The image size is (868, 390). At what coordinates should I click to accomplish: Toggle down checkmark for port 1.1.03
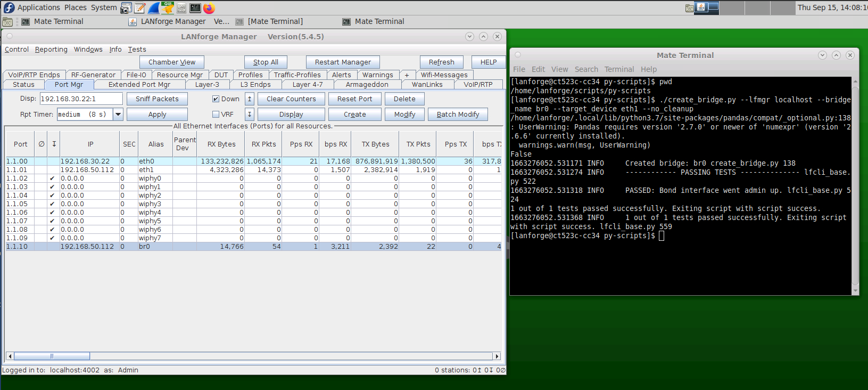52,187
